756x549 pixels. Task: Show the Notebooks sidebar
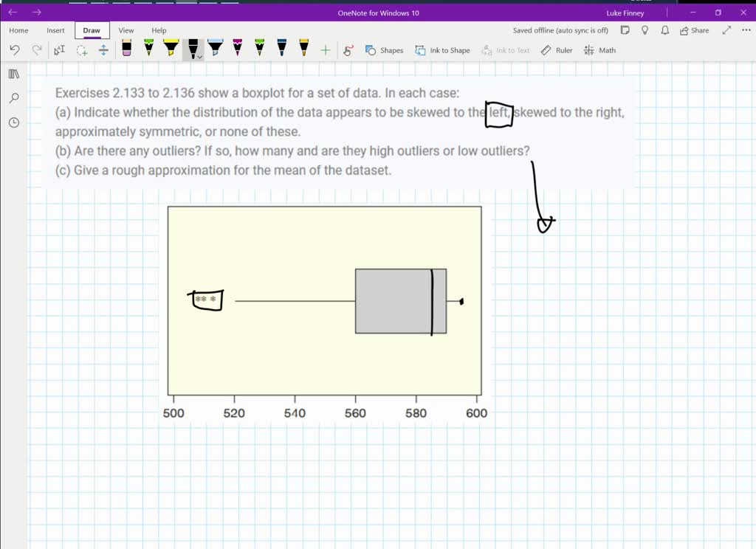coord(13,74)
